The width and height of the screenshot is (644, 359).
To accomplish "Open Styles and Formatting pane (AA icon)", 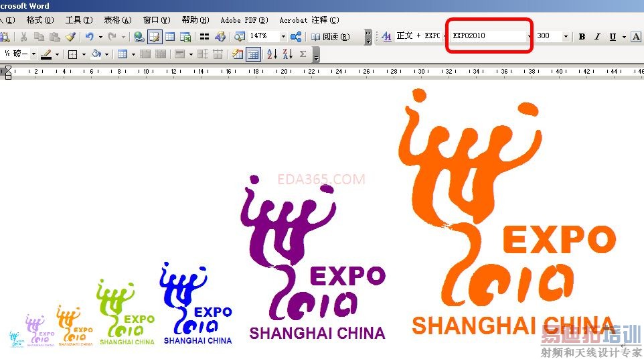I will (x=386, y=36).
